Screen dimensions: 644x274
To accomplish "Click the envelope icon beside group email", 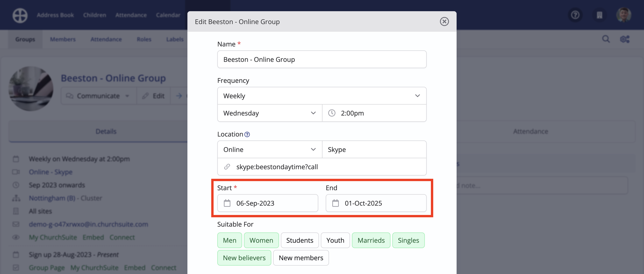I will pyautogui.click(x=16, y=224).
